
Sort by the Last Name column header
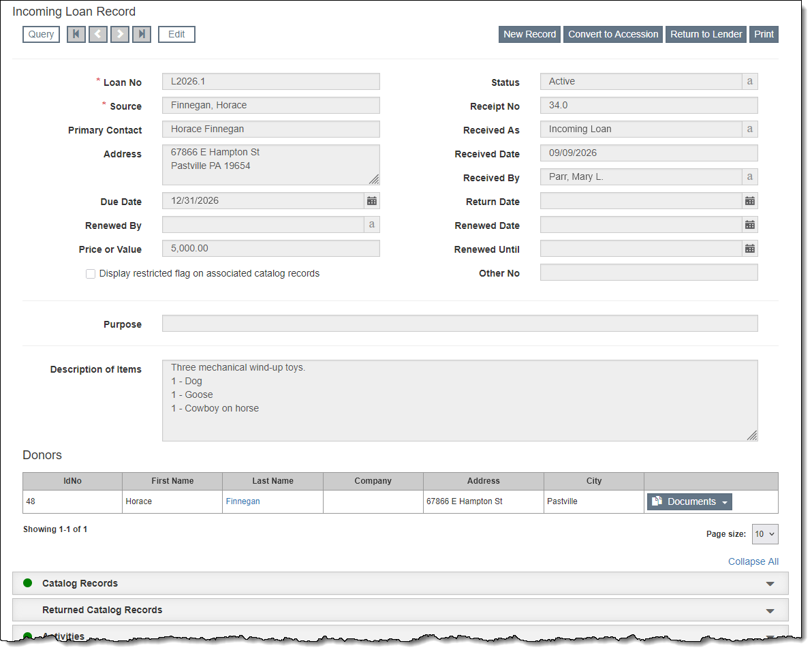click(273, 481)
